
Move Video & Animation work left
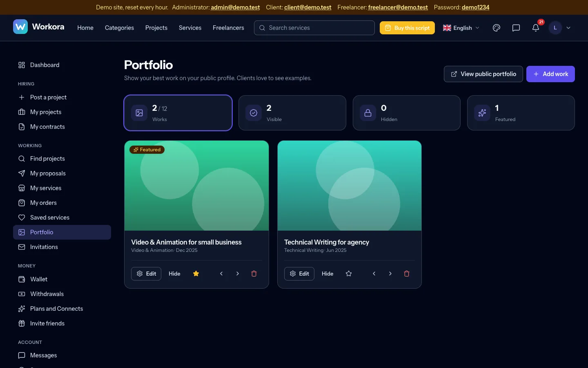click(x=221, y=274)
